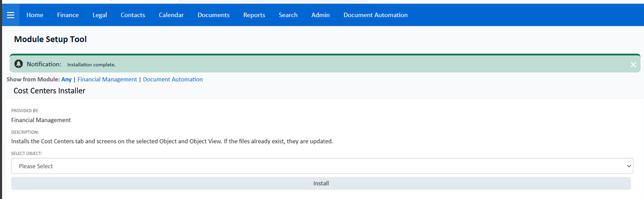Click the notification bell icon

click(19, 64)
